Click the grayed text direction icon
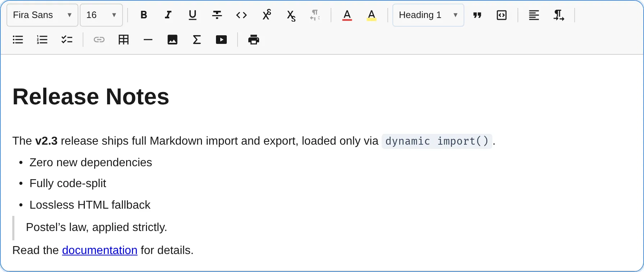The width and height of the screenshot is (644, 272). tap(315, 15)
